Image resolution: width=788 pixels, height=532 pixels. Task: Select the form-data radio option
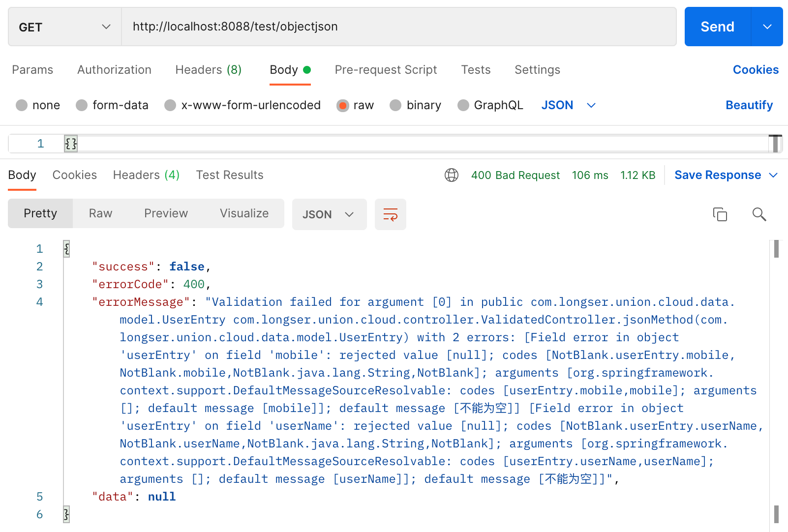point(82,105)
